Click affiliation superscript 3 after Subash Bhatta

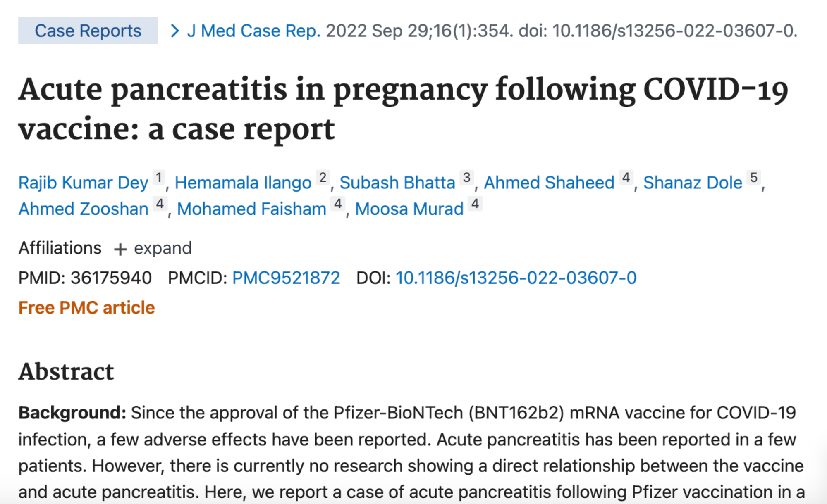point(467,178)
